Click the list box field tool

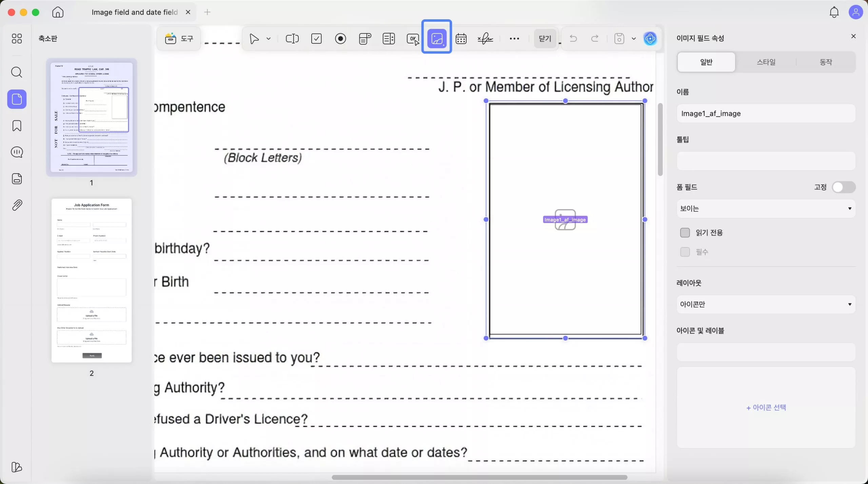tap(389, 39)
